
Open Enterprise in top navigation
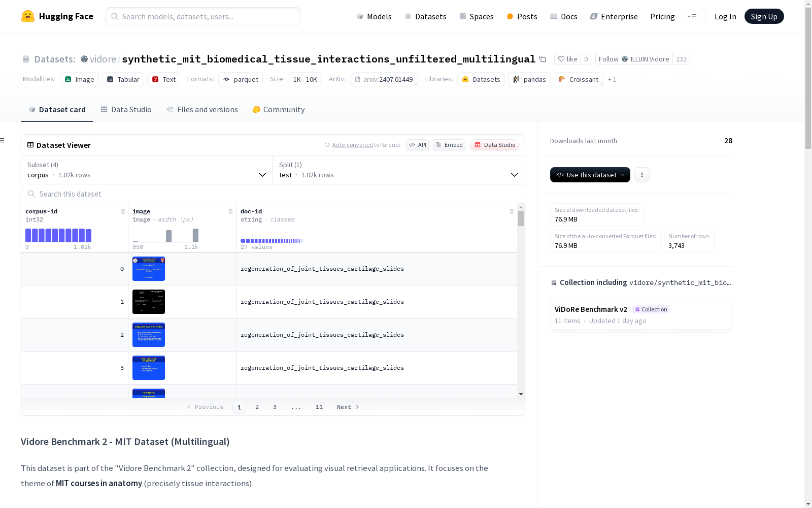[614, 16]
